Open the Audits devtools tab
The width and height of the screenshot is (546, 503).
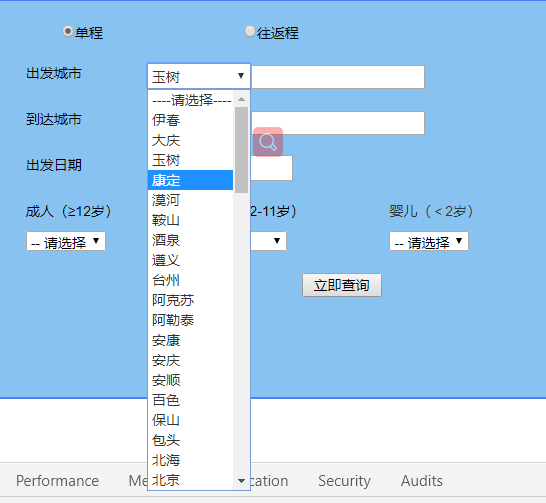pyautogui.click(x=422, y=481)
